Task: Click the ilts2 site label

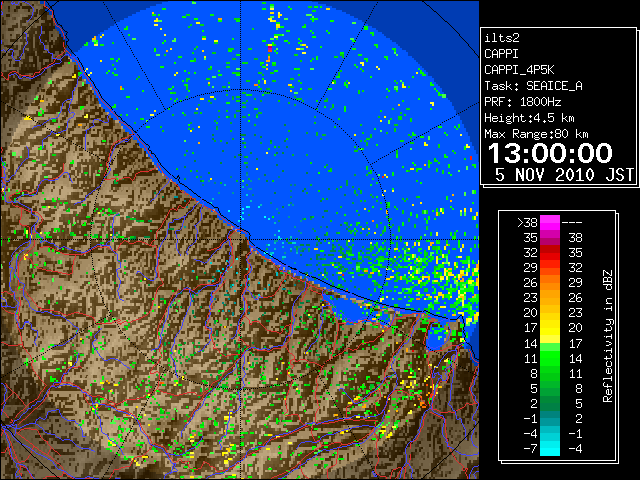Action: point(502,38)
